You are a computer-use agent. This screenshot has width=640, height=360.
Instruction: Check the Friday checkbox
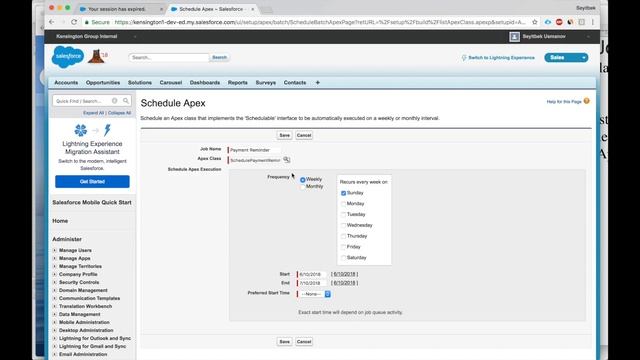click(x=343, y=247)
